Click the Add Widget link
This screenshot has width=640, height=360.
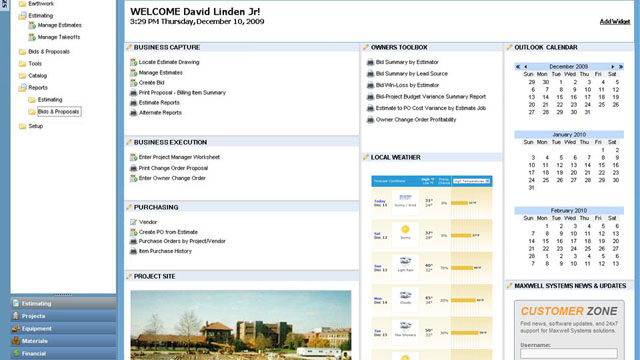coord(615,22)
